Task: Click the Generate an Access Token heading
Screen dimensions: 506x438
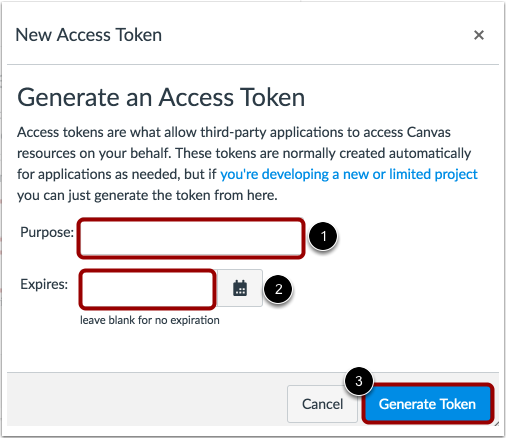Action: 161,97
